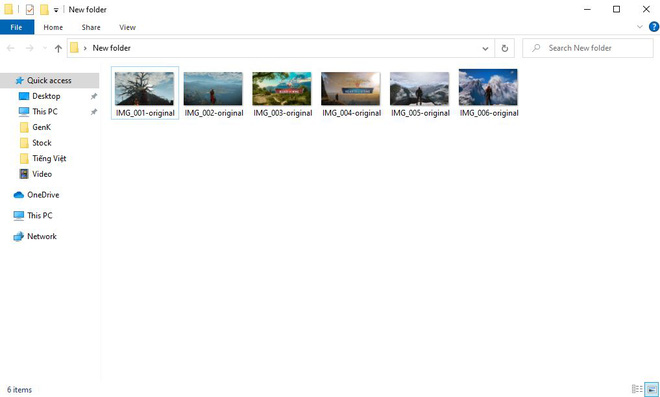Click the pin icon next to This PC

[x=94, y=112]
